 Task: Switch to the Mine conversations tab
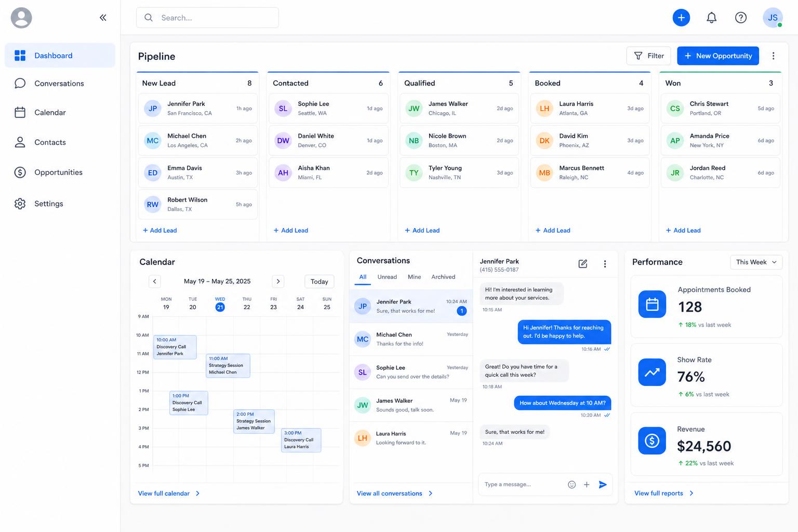415,277
